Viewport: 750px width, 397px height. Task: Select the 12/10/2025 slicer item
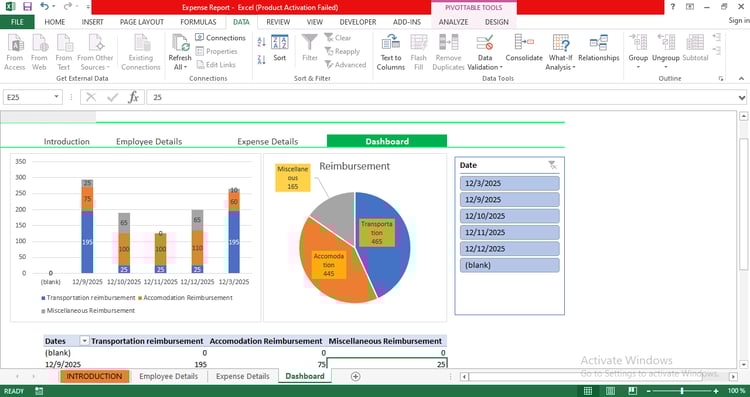pos(509,216)
